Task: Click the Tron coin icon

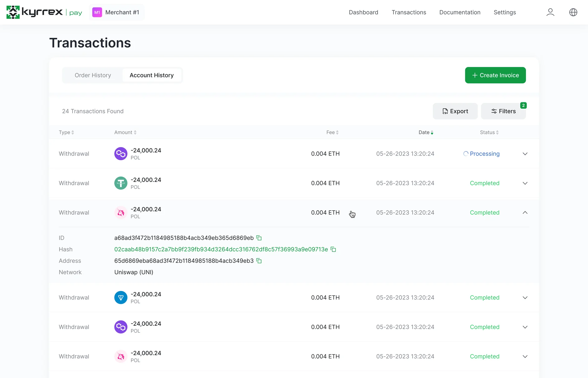Action: point(121,298)
